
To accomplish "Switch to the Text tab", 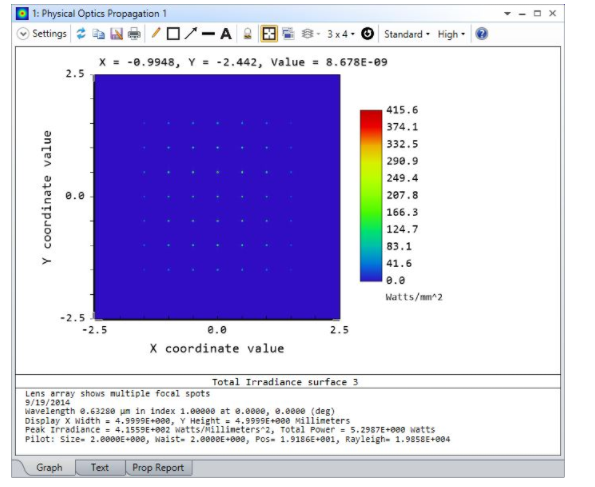I will coord(100,467).
